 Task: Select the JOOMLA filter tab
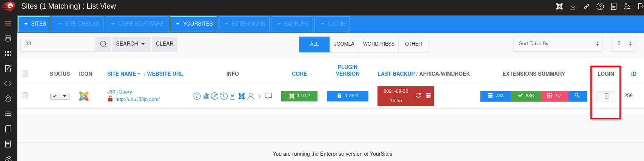pyautogui.click(x=344, y=44)
